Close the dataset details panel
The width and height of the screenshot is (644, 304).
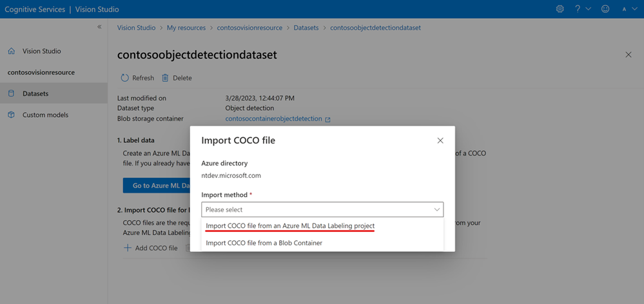[x=628, y=55]
